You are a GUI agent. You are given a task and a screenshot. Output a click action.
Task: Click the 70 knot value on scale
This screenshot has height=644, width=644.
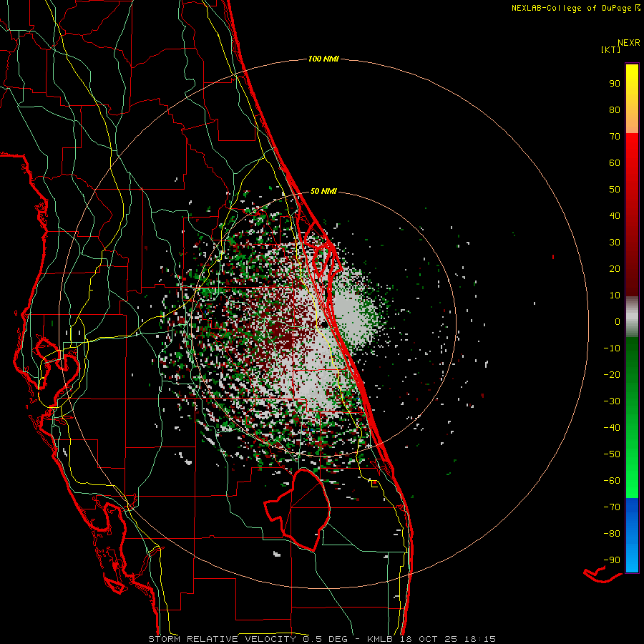[x=615, y=137]
